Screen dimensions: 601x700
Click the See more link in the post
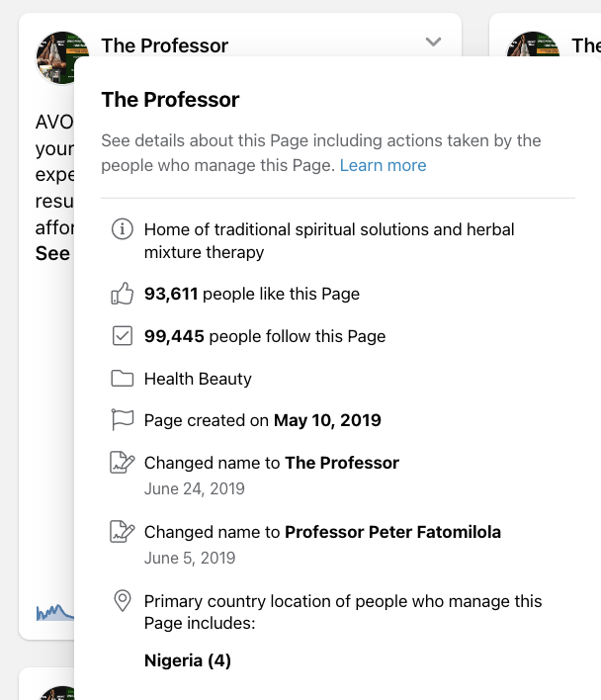pyautogui.click(x=52, y=253)
